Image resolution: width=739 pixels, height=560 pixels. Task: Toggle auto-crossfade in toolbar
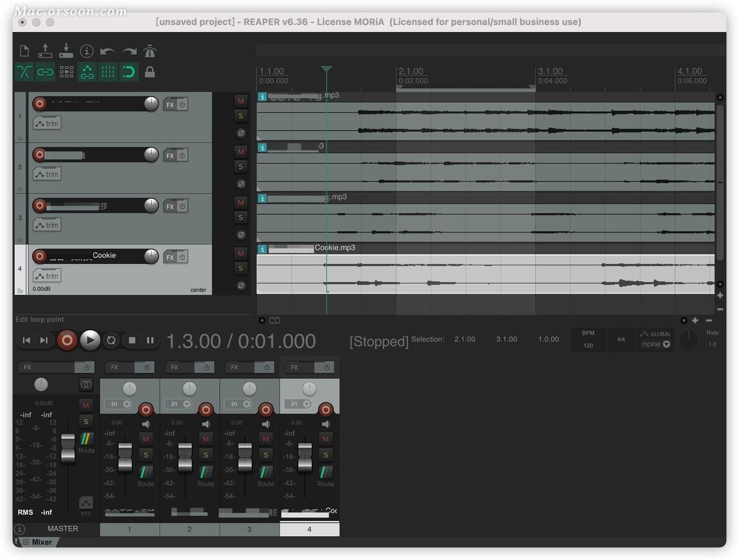click(24, 72)
